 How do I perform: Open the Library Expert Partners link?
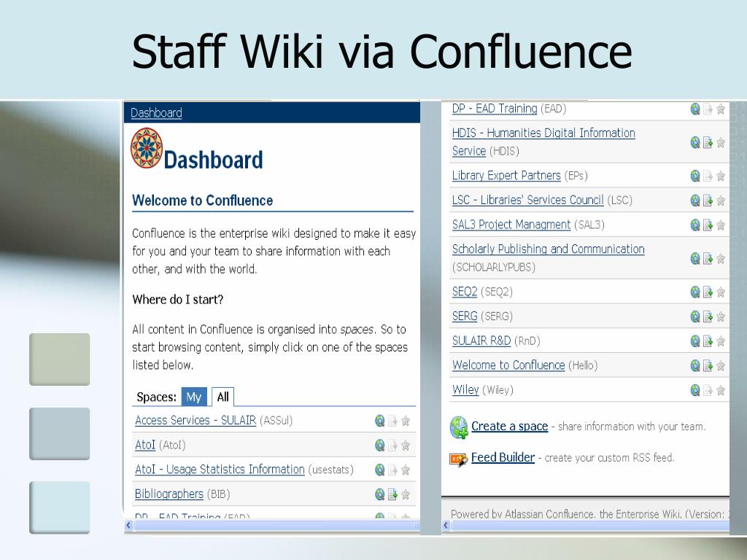coord(506,175)
